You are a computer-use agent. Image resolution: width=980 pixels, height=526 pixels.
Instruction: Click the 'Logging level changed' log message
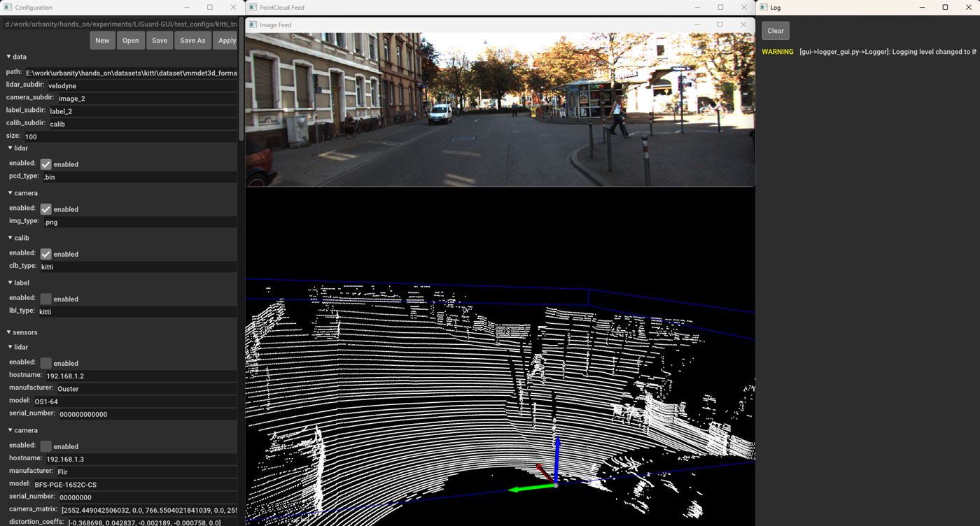(x=888, y=52)
